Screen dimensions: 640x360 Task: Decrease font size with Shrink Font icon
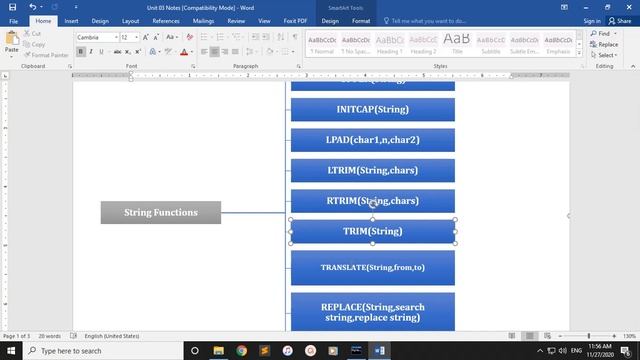click(x=156, y=37)
